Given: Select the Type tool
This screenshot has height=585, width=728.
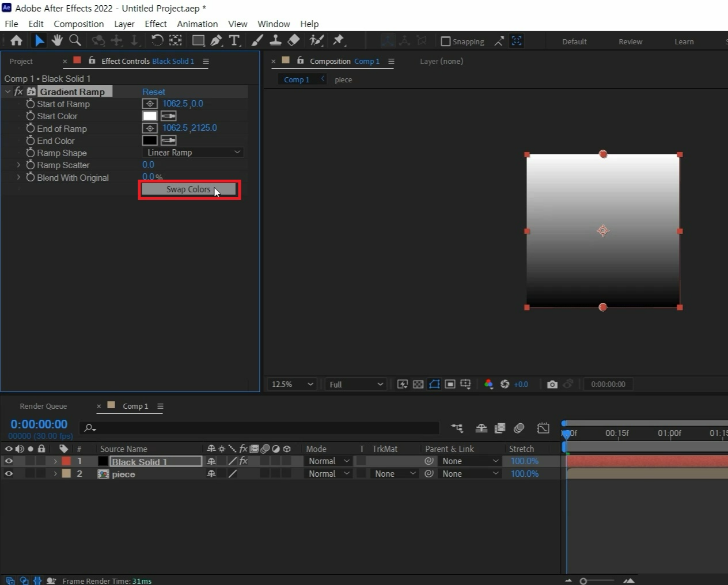Looking at the screenshot, I should (x=234, y=40).
